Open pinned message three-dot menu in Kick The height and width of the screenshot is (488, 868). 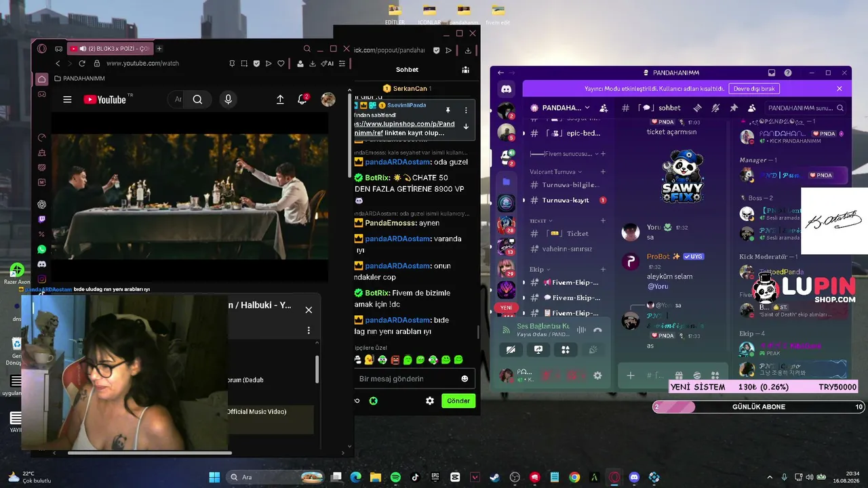point(466,110)
